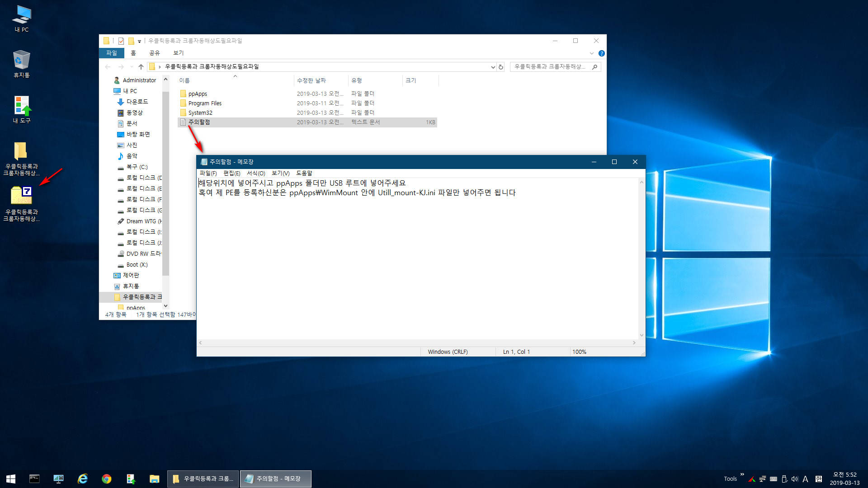Open the 내 도구 icon pinned on taskbar
The image size is (868, 488).
130,479
